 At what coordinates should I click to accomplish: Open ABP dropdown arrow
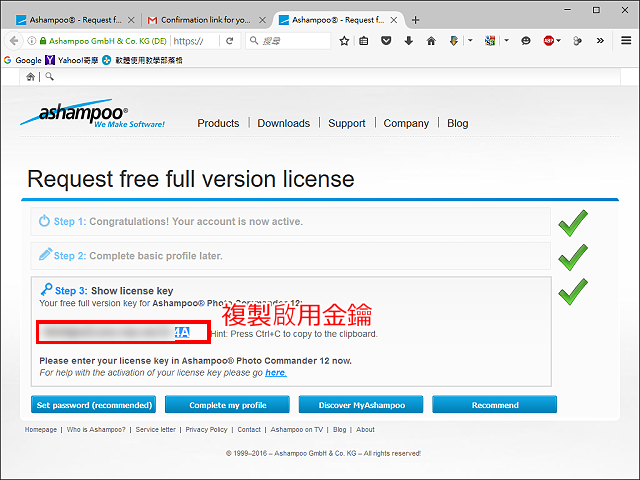[558, 40]
